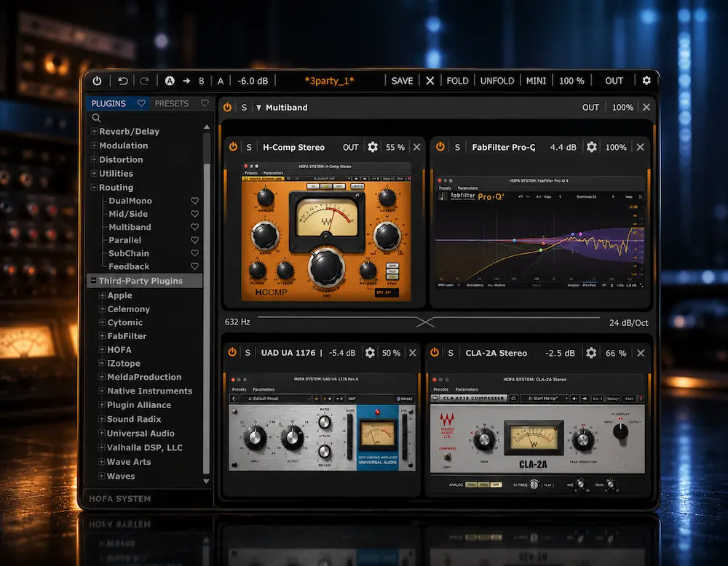Screen dimensions: 728x566
Task: Toggle Multiband module power button
Action: coord(227,107)
